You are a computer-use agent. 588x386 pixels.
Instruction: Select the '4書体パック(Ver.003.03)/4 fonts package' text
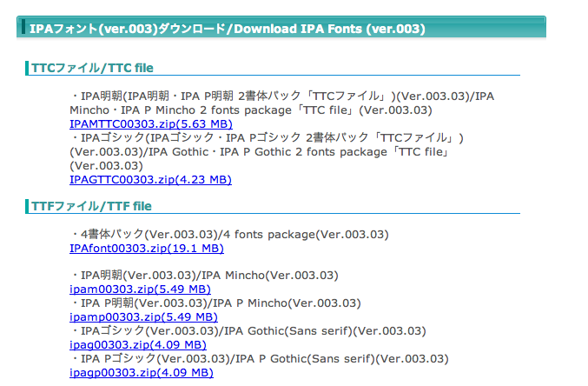[x=229, y=235]
